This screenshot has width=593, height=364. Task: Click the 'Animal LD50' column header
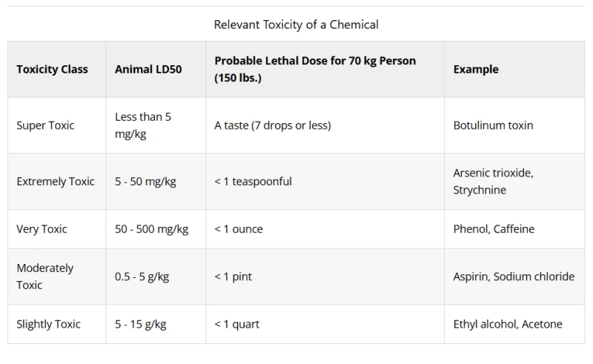[x=148, y=69]
